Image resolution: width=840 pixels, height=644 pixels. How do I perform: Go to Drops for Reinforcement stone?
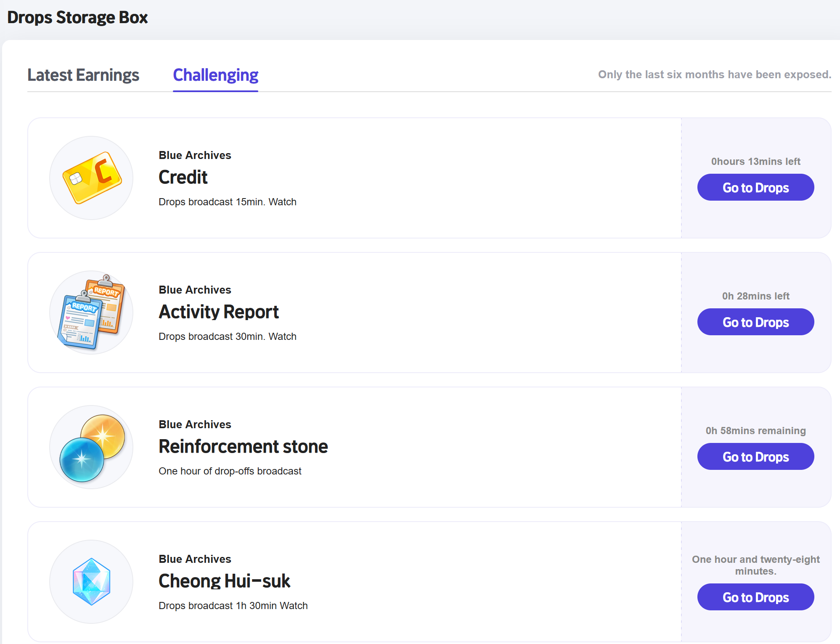(x=755, y=456)
